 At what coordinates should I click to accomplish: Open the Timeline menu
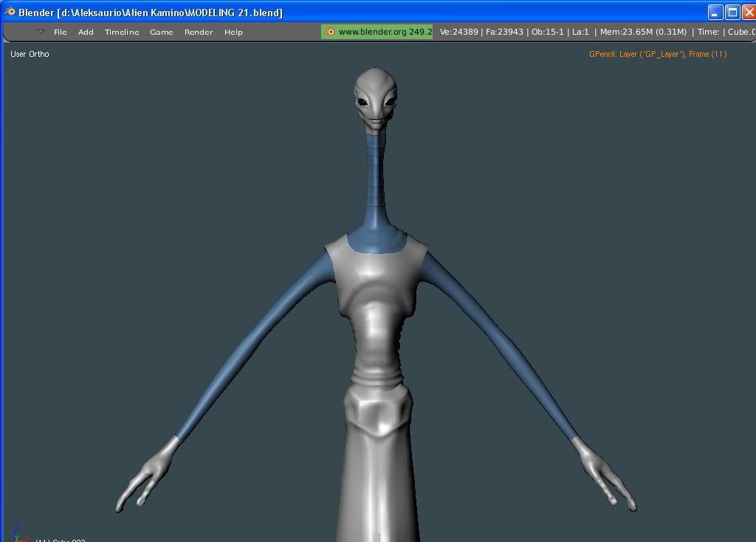coord(122,32)
